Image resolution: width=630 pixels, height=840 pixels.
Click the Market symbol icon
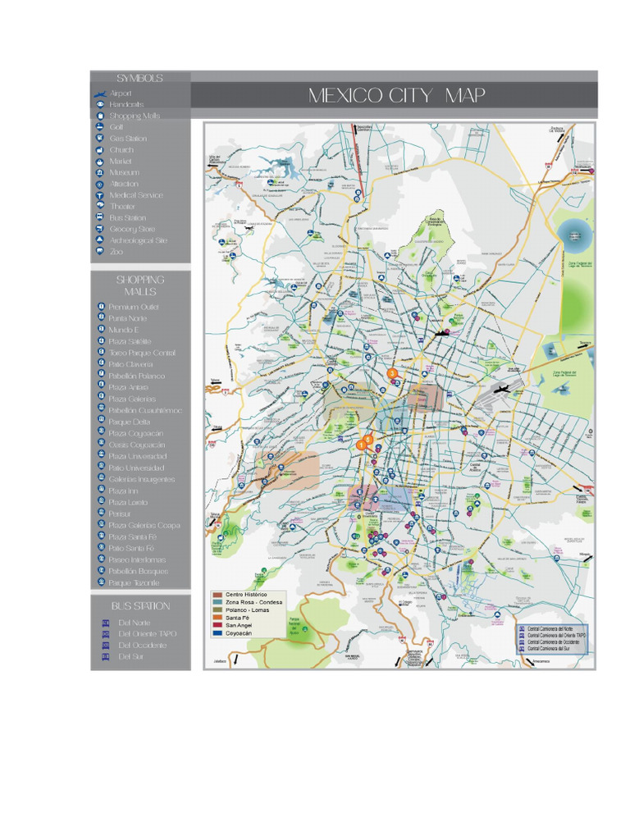[100, 162]
